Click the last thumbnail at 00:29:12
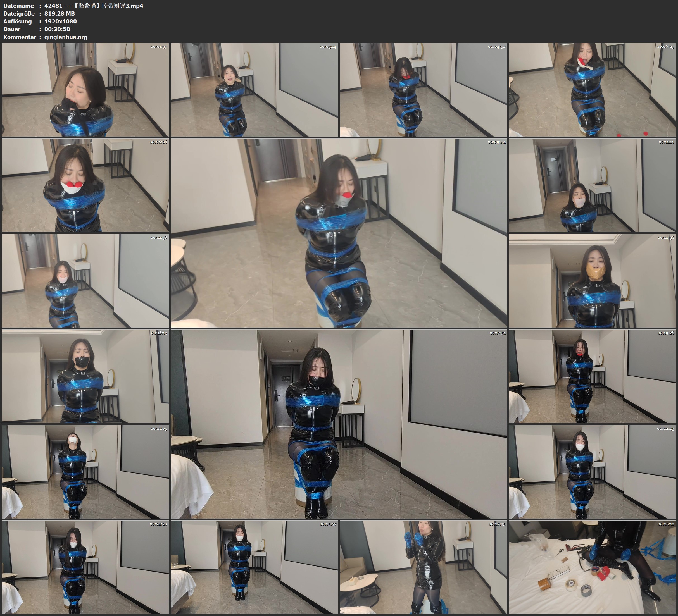Screen dimensions: 678x616 pos(592,567)
